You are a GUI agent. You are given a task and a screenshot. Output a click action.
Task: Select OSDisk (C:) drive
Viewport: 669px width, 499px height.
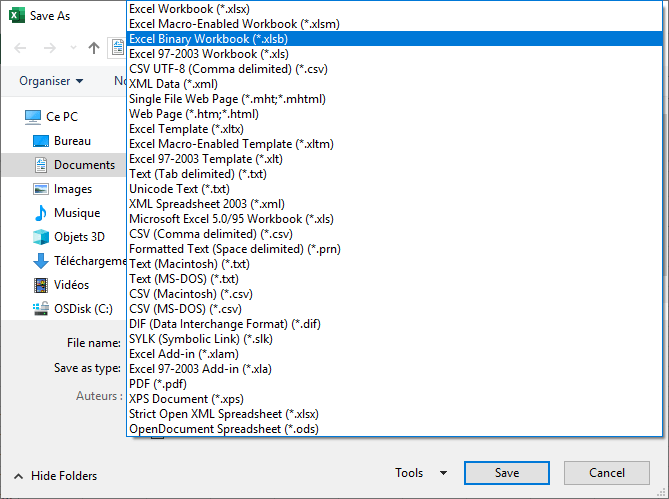83,308
